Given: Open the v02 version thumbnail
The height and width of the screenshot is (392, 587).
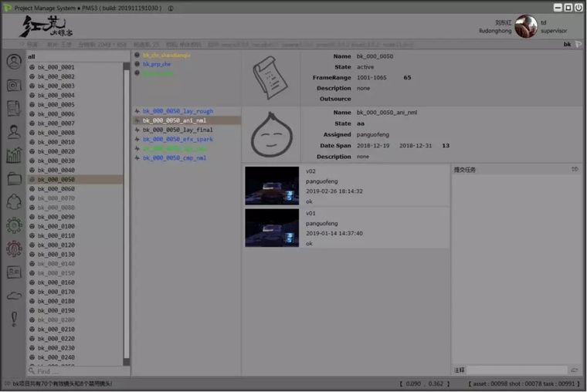Looking at the screenshot, I should coord(271,186).
